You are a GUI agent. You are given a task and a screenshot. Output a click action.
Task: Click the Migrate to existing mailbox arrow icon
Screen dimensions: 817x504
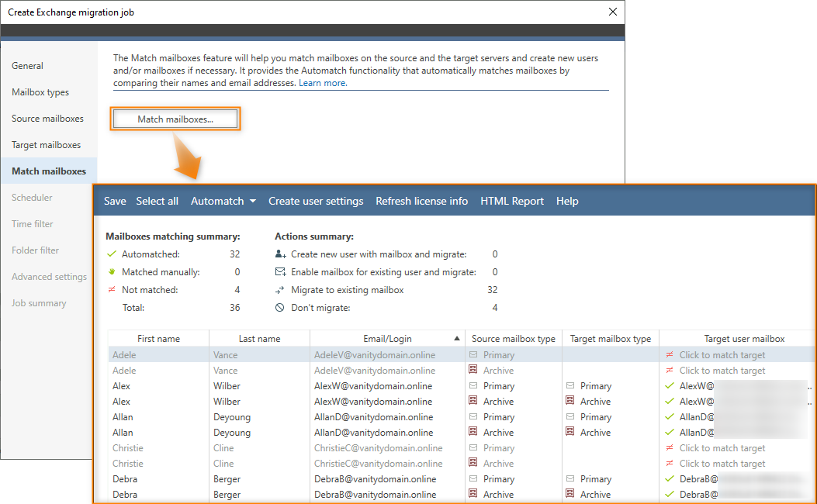[x=280, y=289]
